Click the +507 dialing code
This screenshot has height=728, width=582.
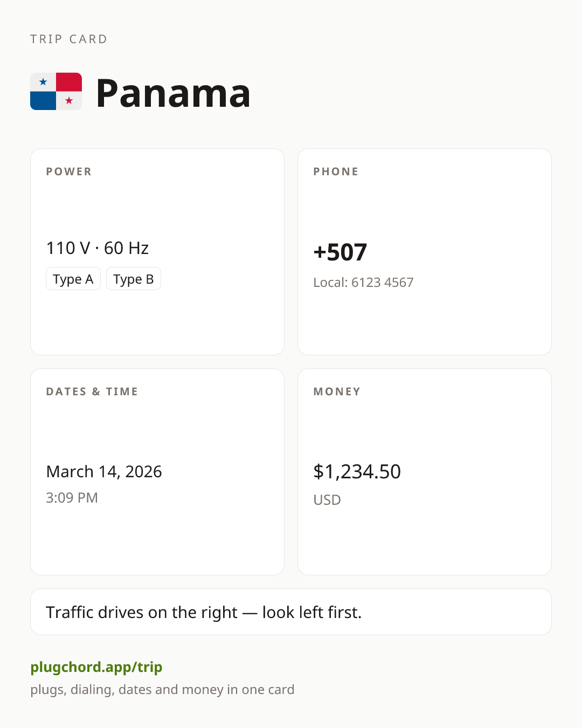340,252
